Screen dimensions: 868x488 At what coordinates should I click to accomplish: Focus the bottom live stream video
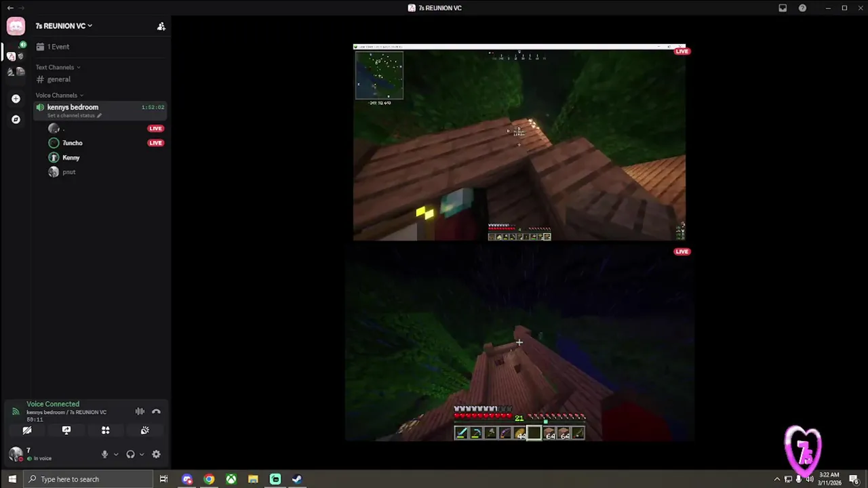[519, 343]
